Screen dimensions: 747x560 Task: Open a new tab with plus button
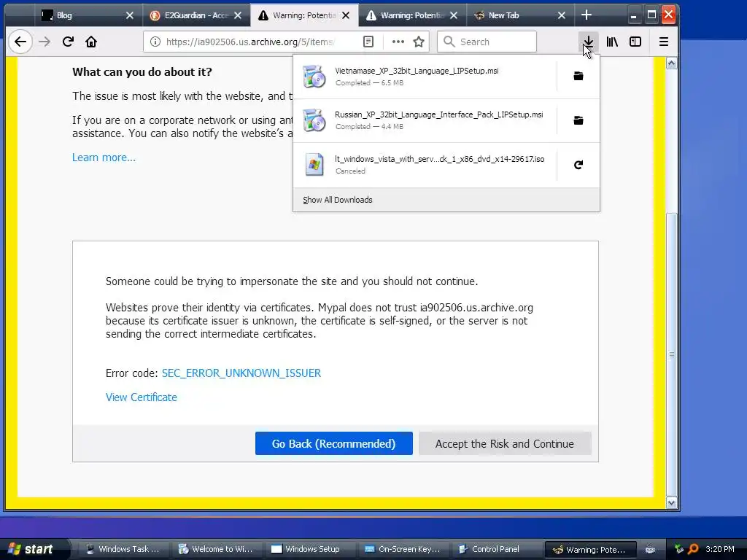pos(587,15)
